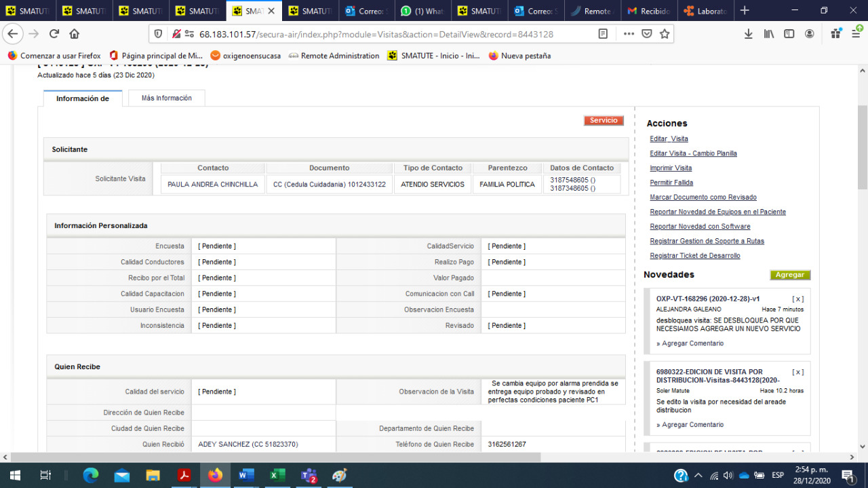
Task: Switch to Excel on the taskbar
Action: pyautogui.click(x=277, y=475)
